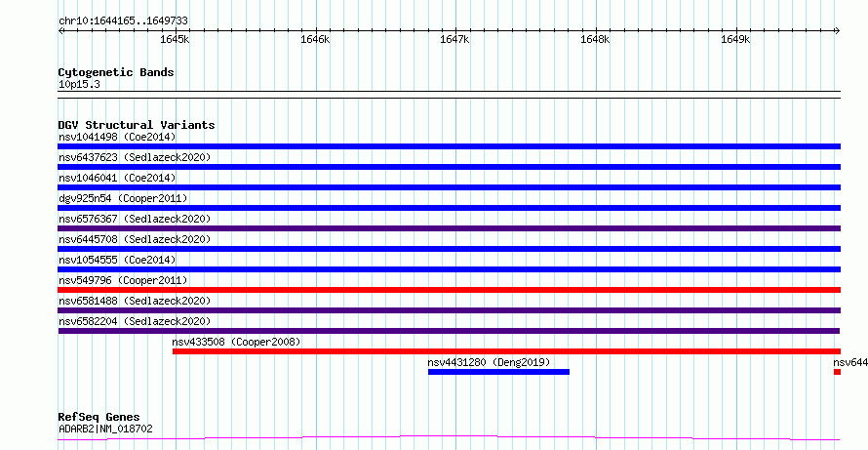Click the nsv1046041 (Coe2014) variant bar
Image resolution: width=868 pixels, height=450 pixels.
coord(449,187)
